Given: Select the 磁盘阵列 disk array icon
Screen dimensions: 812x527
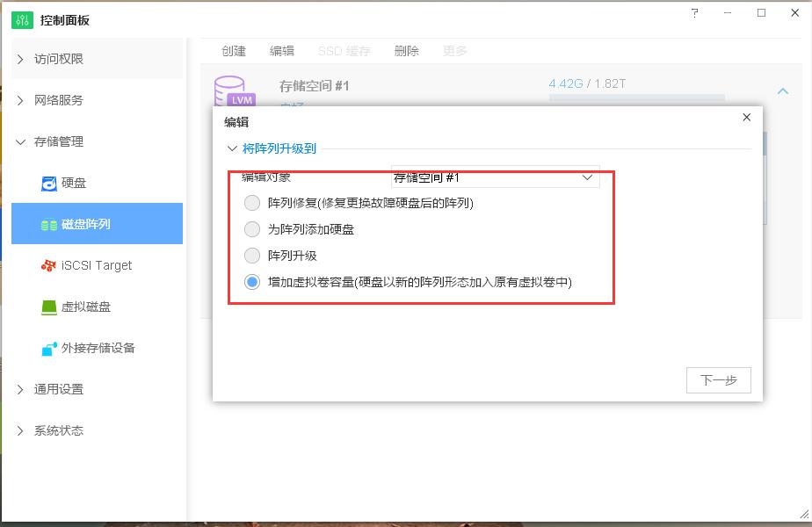Looking at the screenshot, I should [x=48, y=225].
